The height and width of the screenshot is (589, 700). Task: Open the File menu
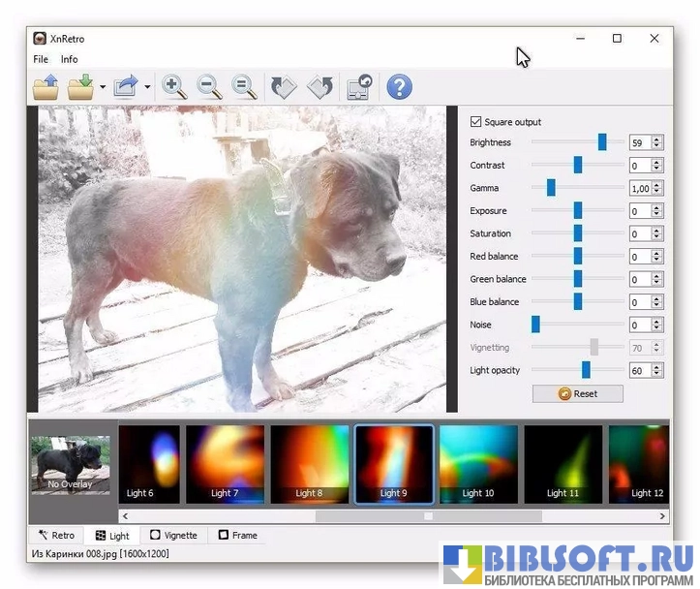pyautogui.click(x=41, y=59)
